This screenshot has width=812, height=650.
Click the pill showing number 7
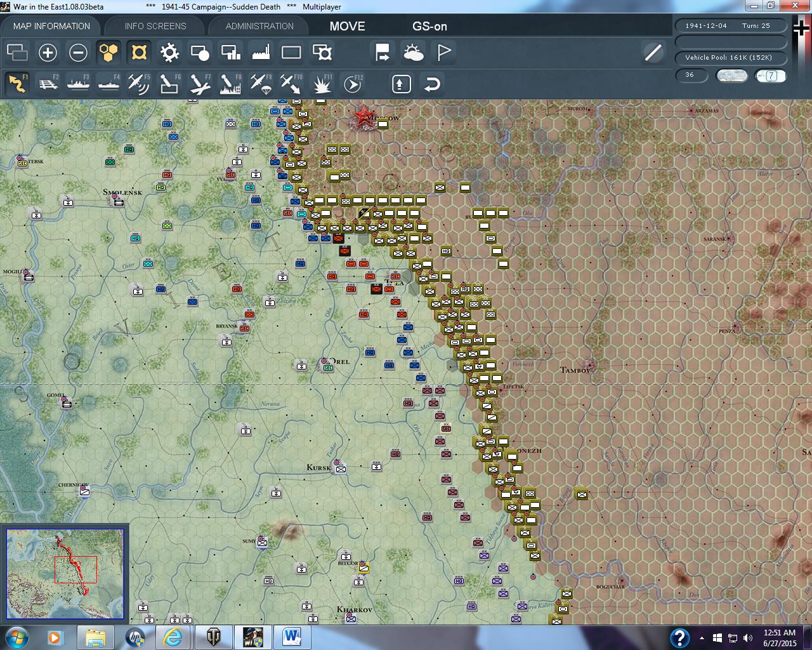click(x=771, y=76)
